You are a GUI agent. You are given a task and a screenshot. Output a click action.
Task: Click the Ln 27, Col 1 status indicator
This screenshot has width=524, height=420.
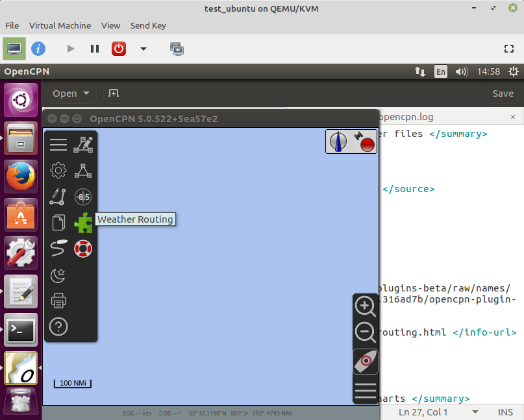pos(423,412)
